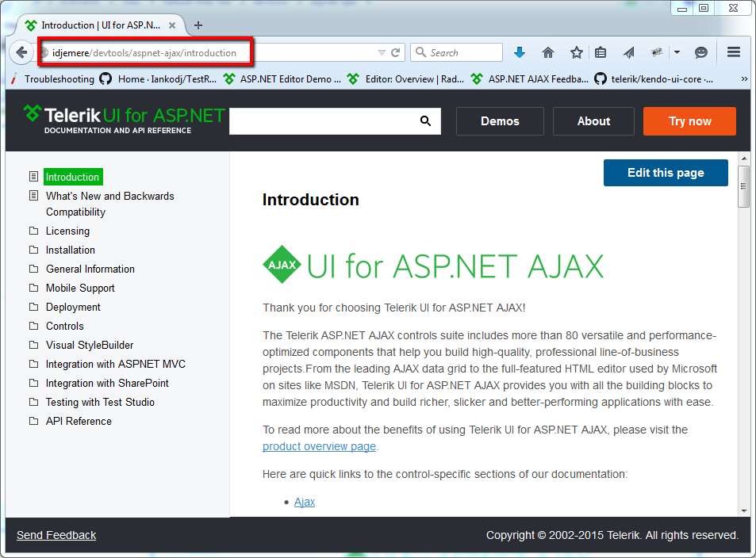Open Visual StyleBuilder in the sidebar
The width and height of the screenshot is (756, 558).
point(89,345)
